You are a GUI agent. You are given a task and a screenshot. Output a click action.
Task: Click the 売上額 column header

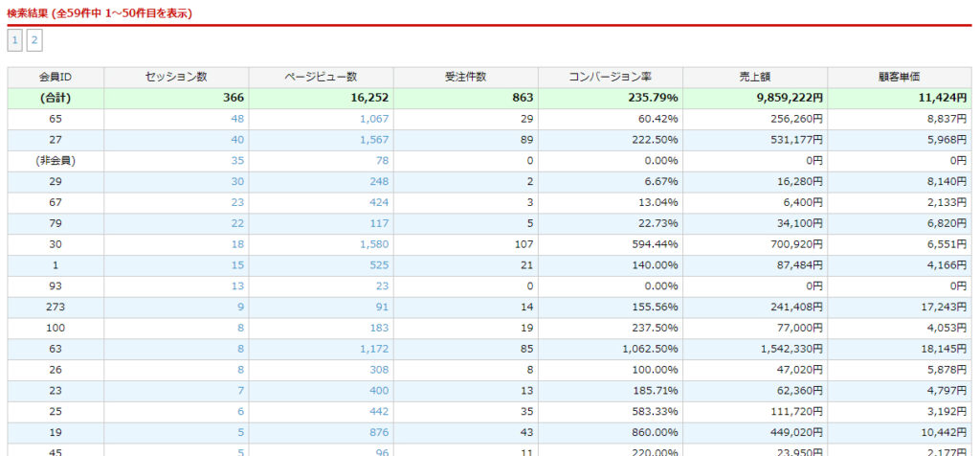tap(755, 78)
